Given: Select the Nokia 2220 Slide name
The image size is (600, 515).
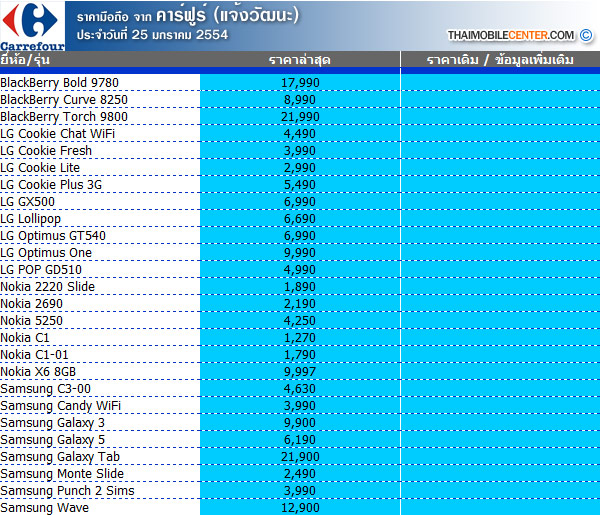Looking at the screenshot, I should coord(47,287).
